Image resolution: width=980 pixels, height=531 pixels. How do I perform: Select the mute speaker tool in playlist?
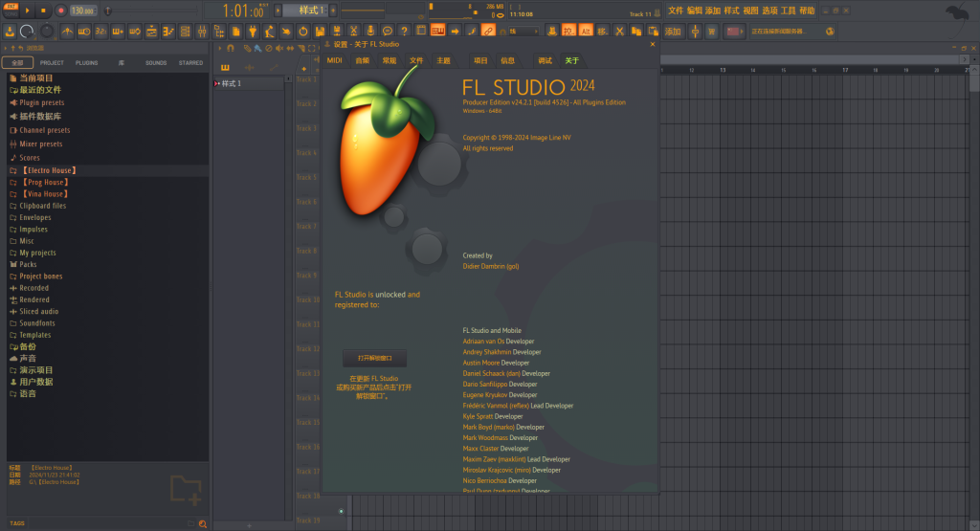click(x=279, y=48)
